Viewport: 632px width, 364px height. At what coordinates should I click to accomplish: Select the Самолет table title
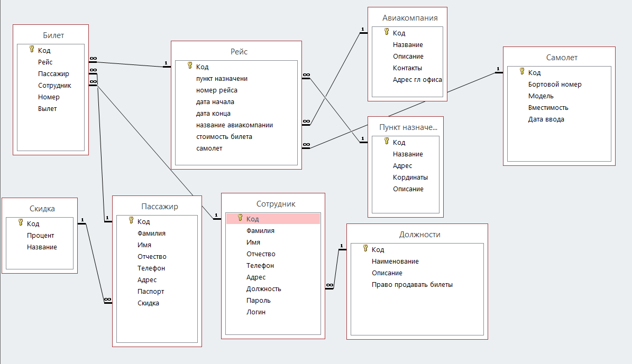click(x=562, y=58)
